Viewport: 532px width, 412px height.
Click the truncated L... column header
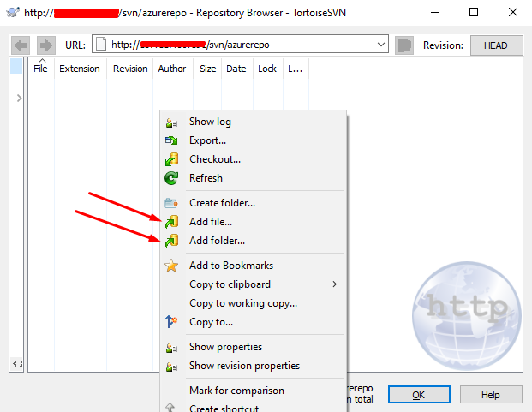(296, 69)
